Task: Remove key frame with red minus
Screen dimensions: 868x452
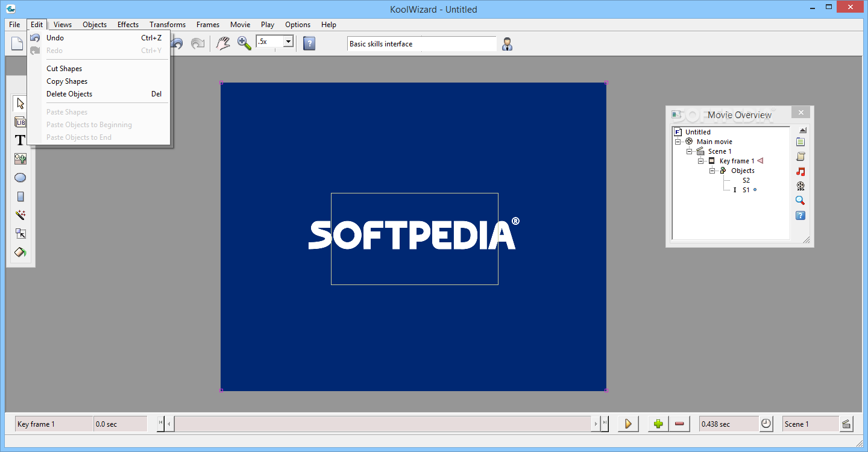Action: click(680, 424)
